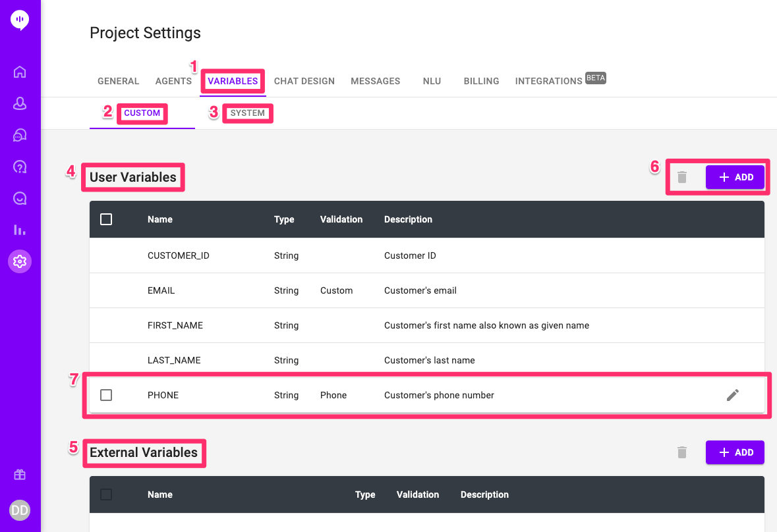Click the PHONE variable name
777x532 pixels.
point(163,395)
